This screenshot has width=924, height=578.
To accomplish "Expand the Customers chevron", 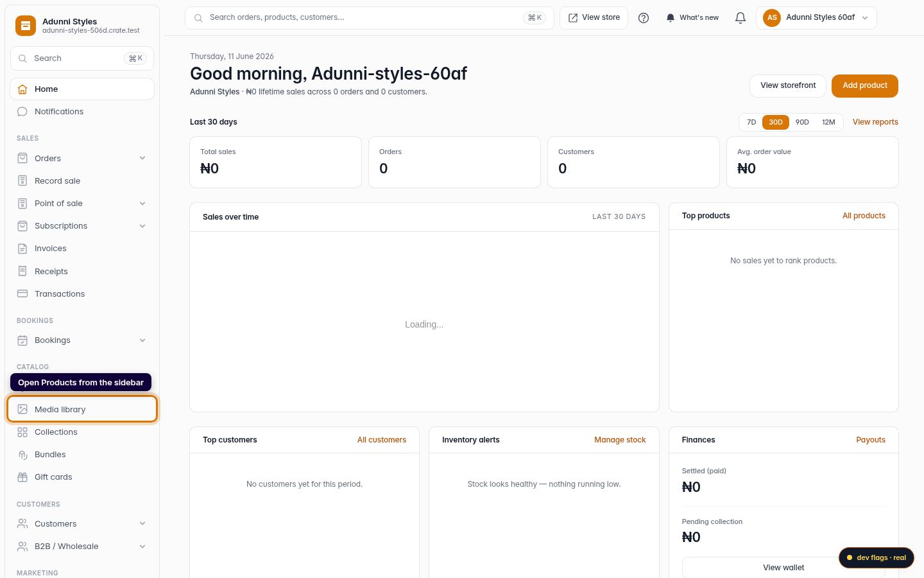I will [142, 524].
